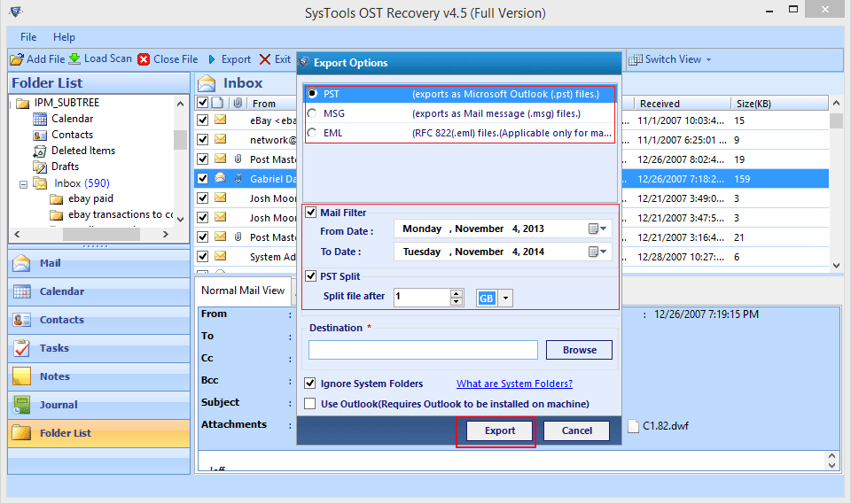Click the open envelope icon of Gabriel row

click(221, 178)
